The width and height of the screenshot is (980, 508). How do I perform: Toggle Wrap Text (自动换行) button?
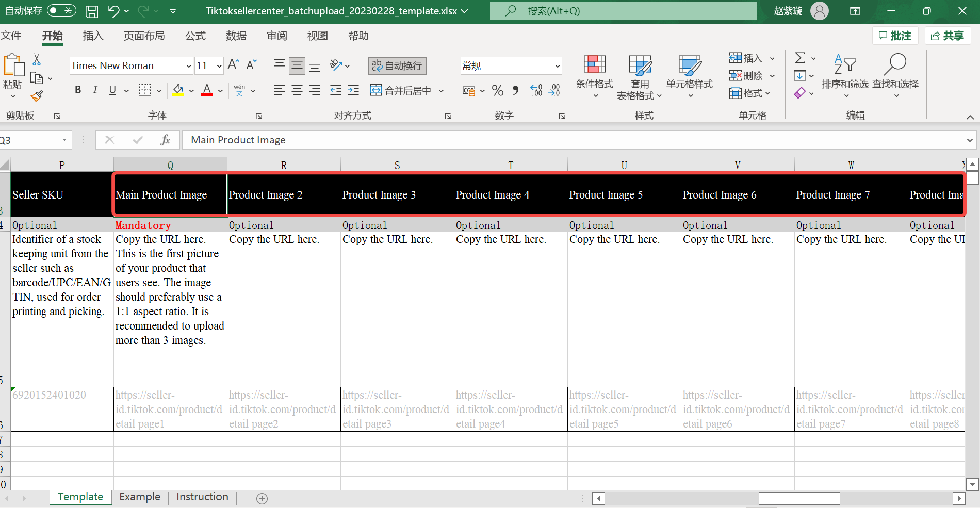397,65
